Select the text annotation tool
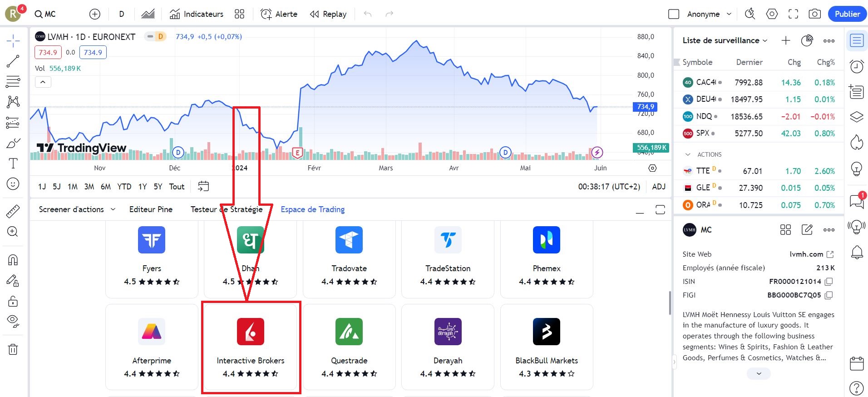The width and height of the screenshot is (868, 397). 13,164
